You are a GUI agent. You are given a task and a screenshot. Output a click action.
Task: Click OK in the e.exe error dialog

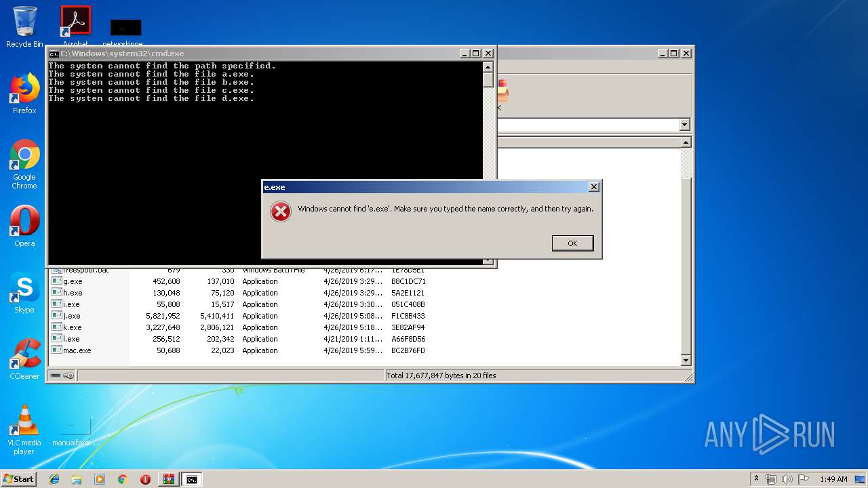click(x=572, y=243)
